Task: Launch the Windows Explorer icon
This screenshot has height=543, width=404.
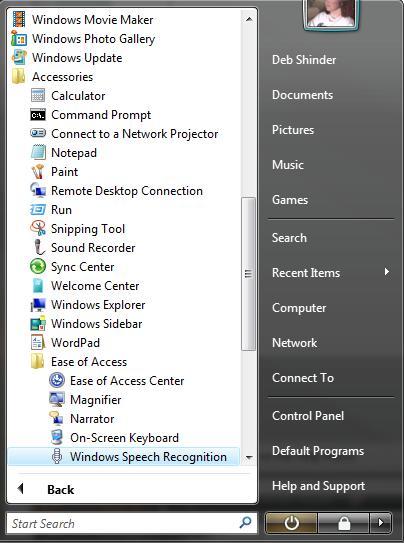Action: 38,304
